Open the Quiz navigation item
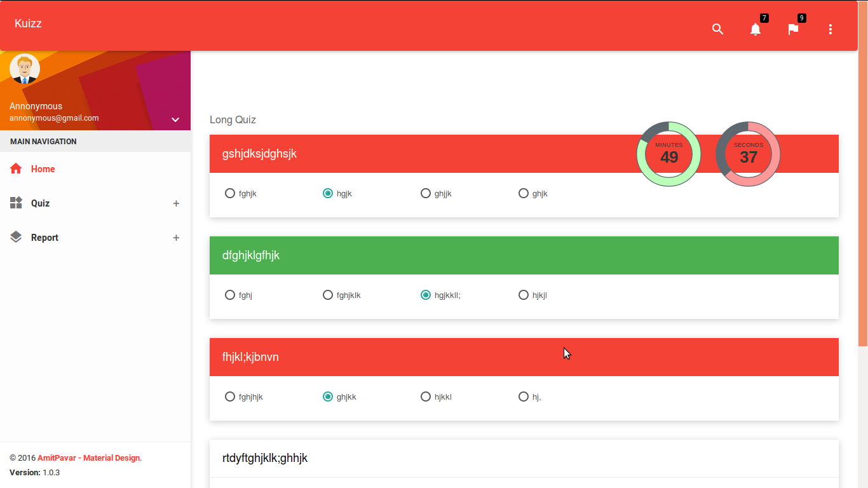 [95, 203]
